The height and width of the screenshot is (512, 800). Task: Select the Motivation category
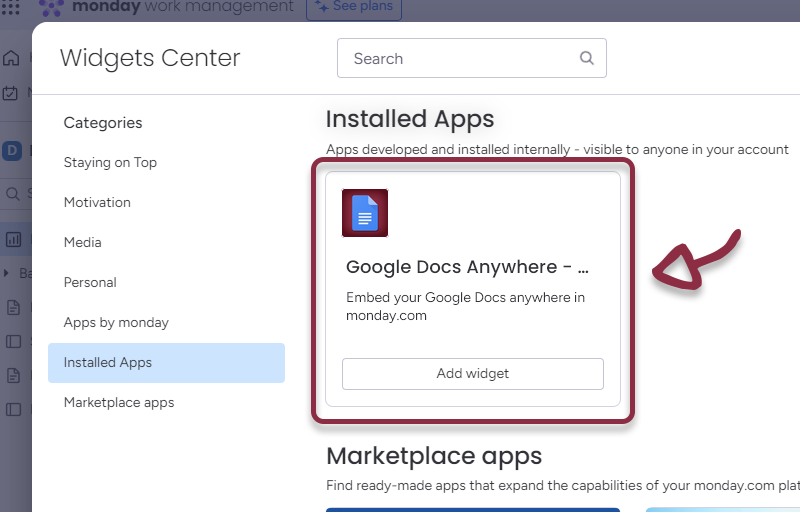[97, 202]
